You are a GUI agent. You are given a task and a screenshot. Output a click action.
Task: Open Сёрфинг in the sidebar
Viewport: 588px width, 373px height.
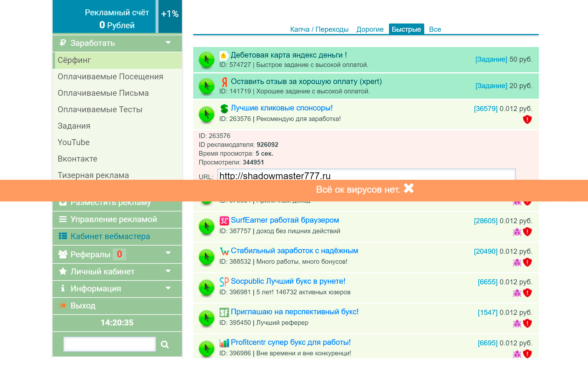coord(117,60)
